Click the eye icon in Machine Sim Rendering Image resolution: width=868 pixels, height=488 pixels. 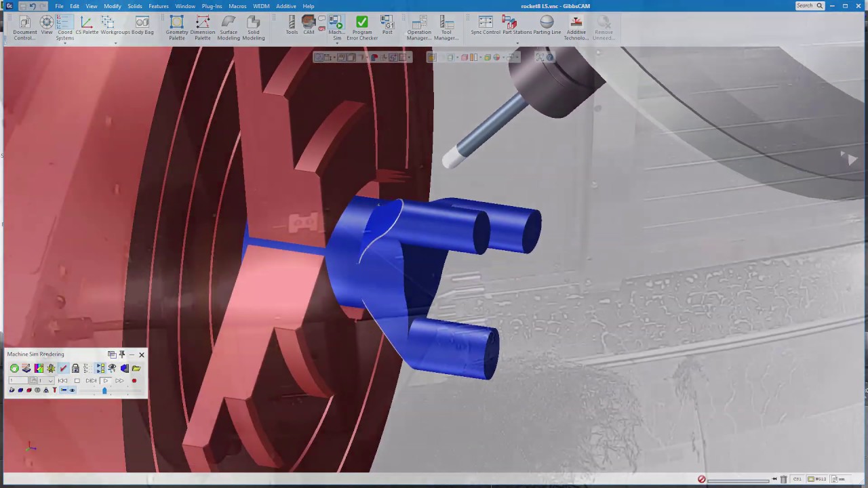[112, 368]
